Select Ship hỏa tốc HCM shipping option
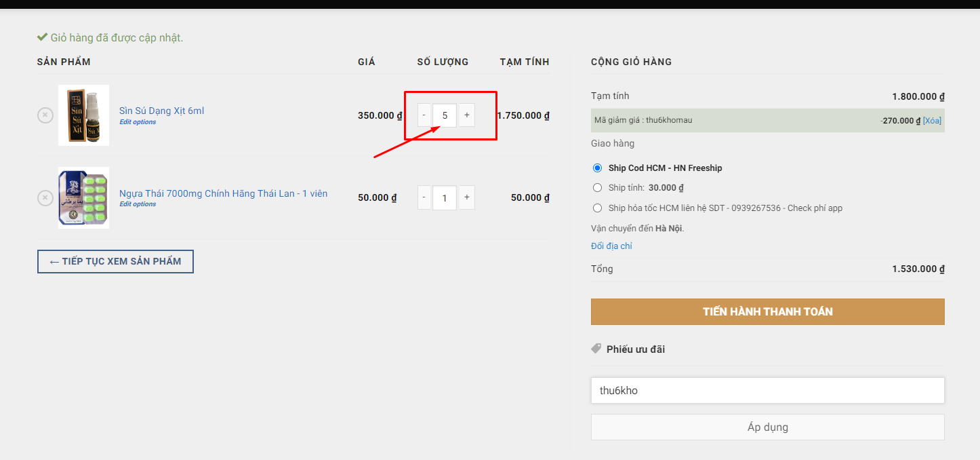Viewport: 980px width, 460px height. click(597, 208)
